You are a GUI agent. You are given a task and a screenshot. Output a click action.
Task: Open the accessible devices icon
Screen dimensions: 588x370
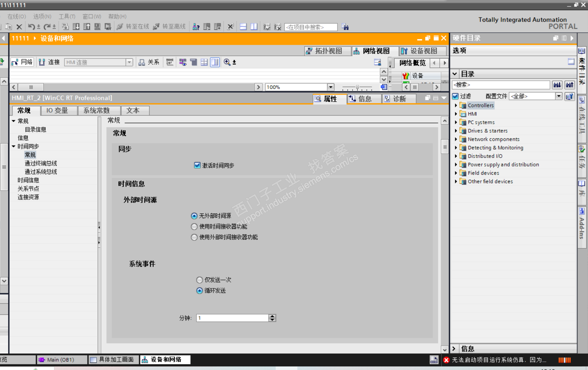click(x=196, y=27)
